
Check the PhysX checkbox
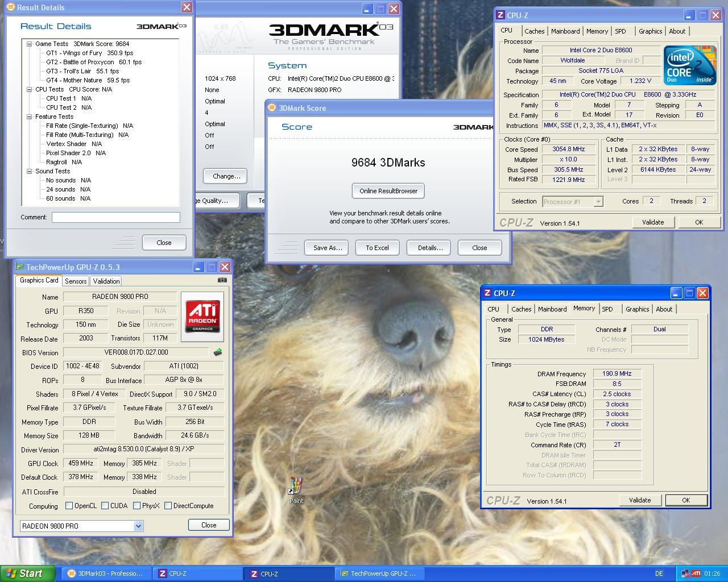point(136,505)
